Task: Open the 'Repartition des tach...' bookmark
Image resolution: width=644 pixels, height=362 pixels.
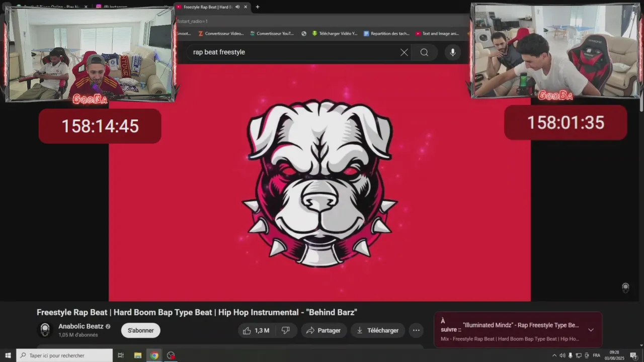Action: coord(386,34)
